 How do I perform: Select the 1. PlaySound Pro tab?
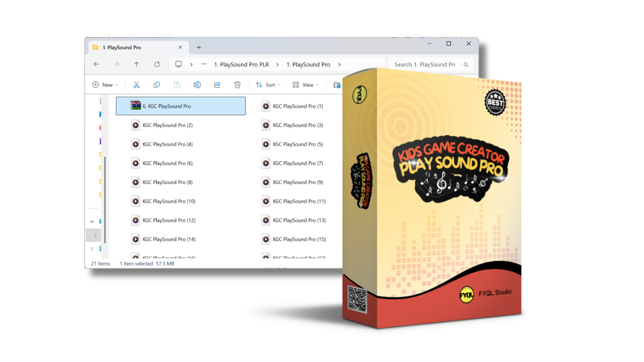pyautogui.click(x=138, y=47)
